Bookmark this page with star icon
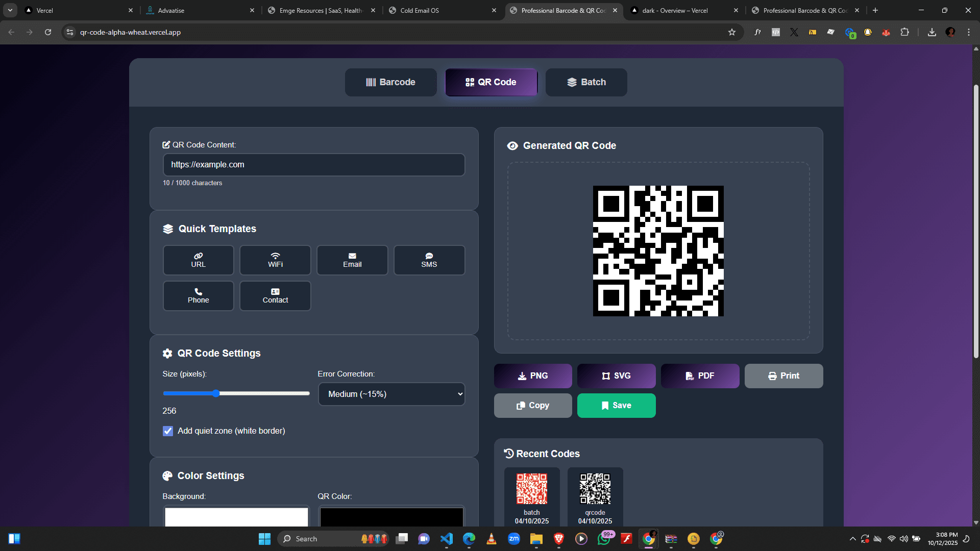Image resolution: width=980 pixels, height=551 pixels. [732, 32]
